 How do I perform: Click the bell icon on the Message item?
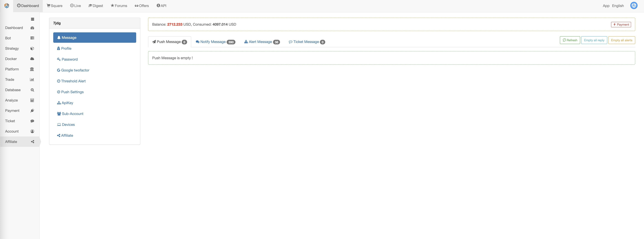tap(59, 38)
